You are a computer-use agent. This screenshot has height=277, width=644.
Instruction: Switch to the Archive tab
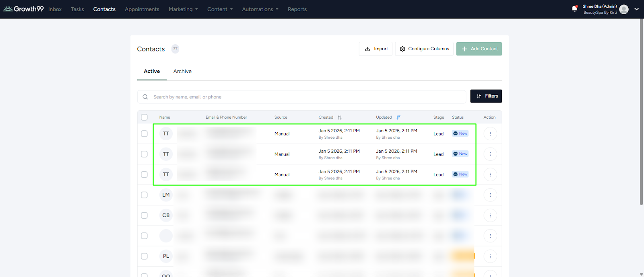click(182, 71)
